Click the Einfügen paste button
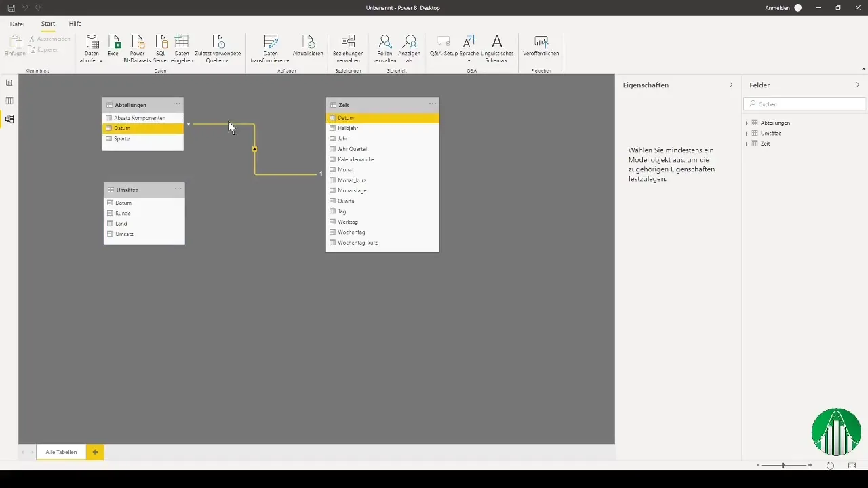Screen dimensions: 868x488 click(x=15, y=46)
